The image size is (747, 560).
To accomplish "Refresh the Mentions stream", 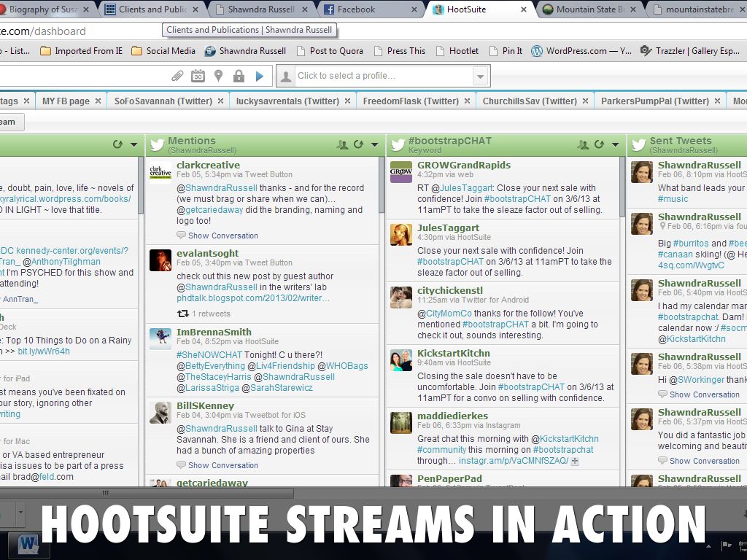I will pos(358,144).
